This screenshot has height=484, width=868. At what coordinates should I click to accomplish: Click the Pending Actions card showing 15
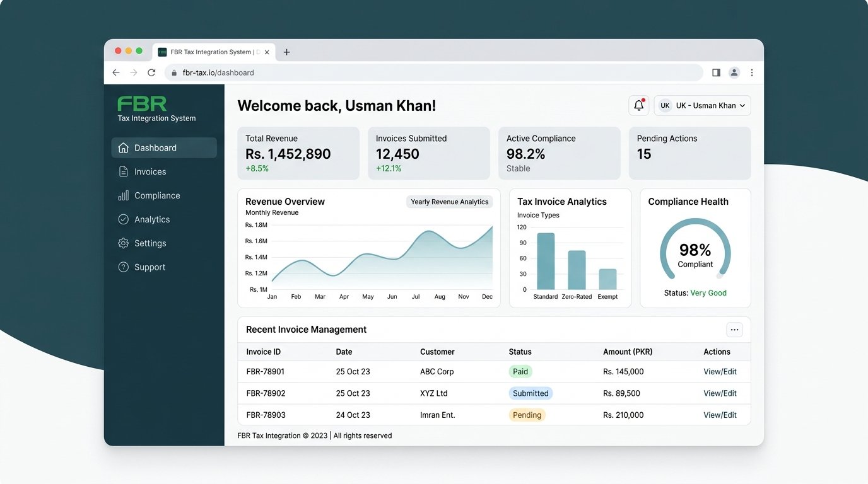689,153
